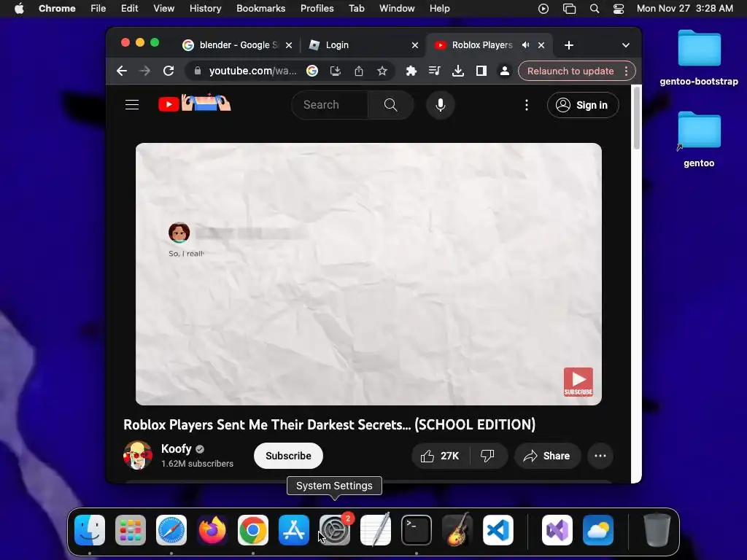
Task: Open media controls icon in Chrome toolbar
Action: [435, 71]
